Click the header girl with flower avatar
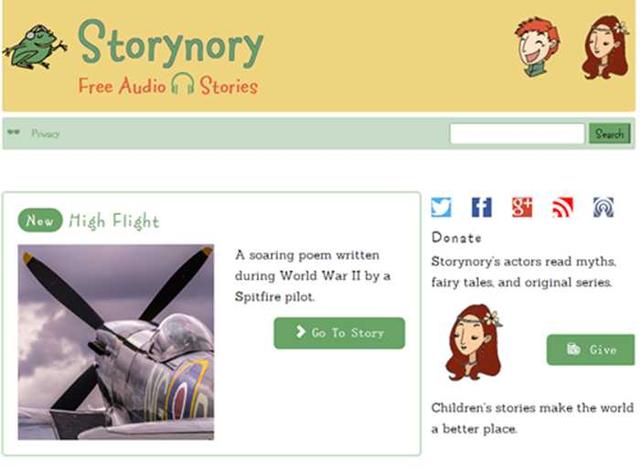The width and height of the screenshot is (640, 472). click(x=605, y=47)
